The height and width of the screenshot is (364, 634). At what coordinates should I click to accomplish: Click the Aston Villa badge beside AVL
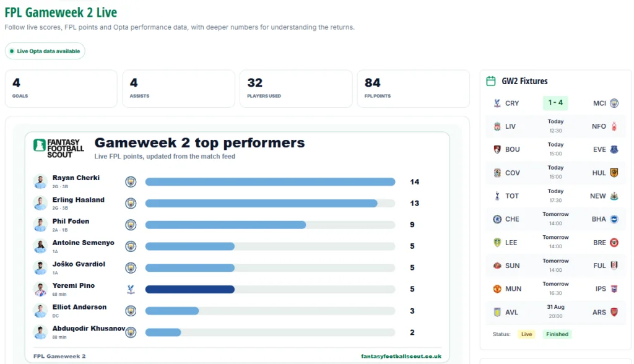tap(497, 312)
